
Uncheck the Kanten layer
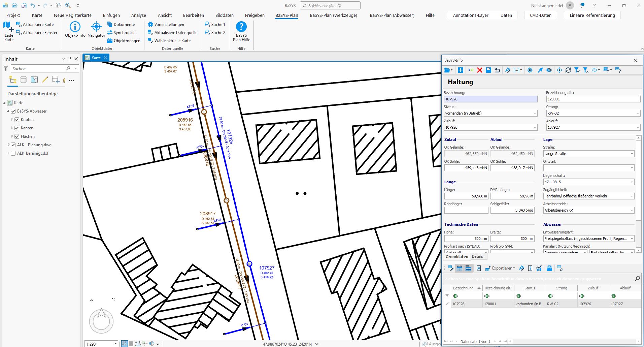17,128
